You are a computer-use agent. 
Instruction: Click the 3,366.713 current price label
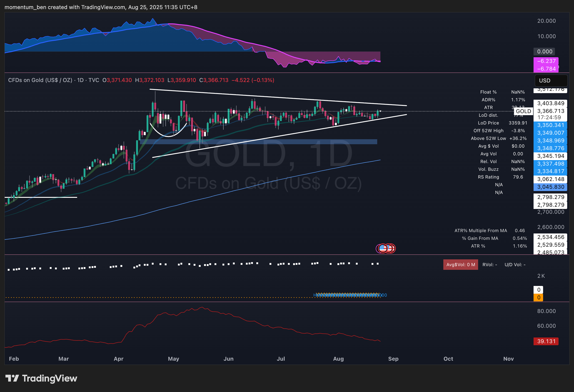(x=551, y=111)
